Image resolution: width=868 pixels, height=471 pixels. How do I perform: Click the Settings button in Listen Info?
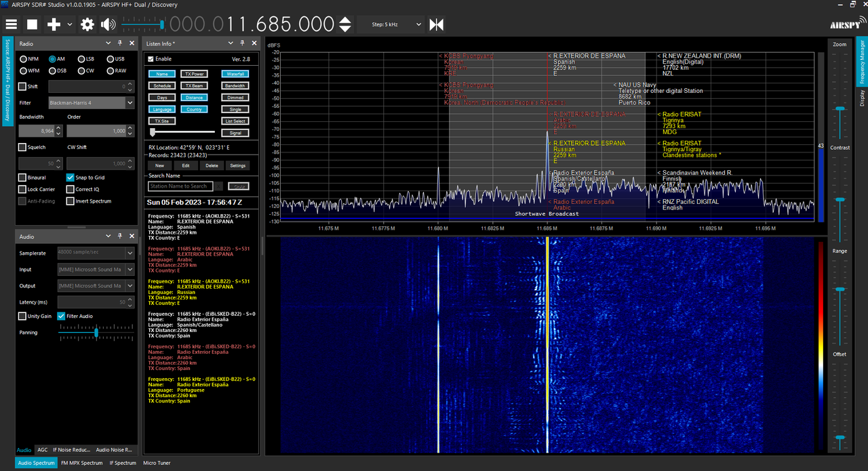coord(237,165)
